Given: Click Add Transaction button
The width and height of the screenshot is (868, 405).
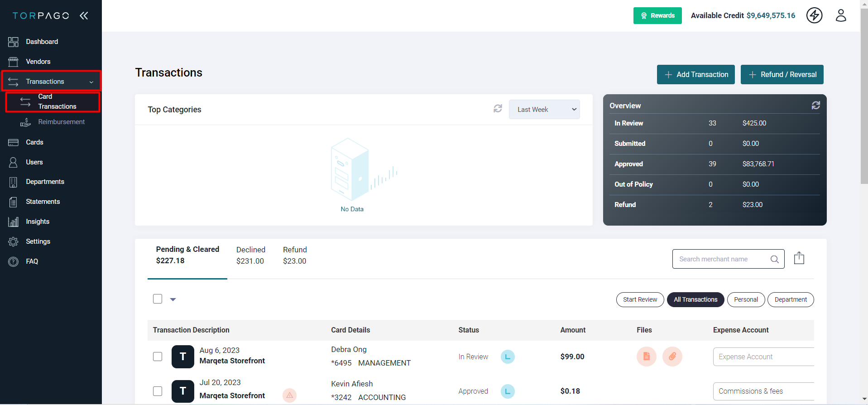Looking at the screenshot, I should click(x=696, y=75).
